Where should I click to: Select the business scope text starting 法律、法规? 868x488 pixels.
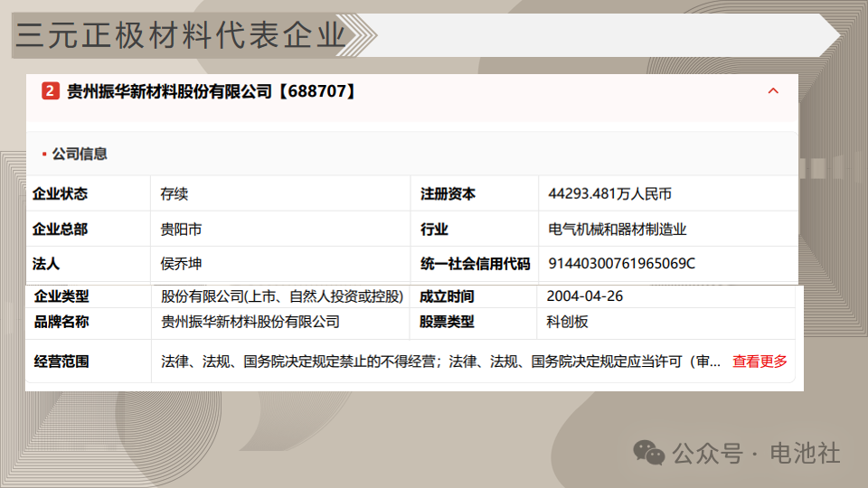tap(440, 361)
